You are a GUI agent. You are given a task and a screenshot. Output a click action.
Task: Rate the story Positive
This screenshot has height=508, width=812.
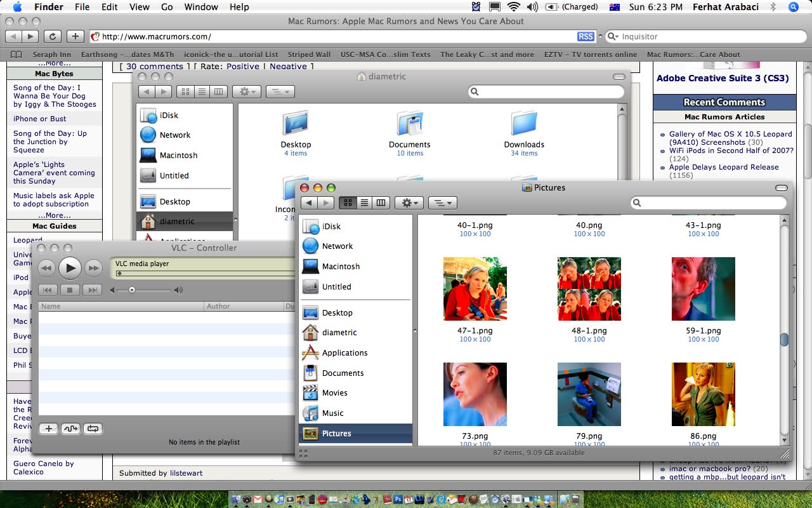click(243, 66)
